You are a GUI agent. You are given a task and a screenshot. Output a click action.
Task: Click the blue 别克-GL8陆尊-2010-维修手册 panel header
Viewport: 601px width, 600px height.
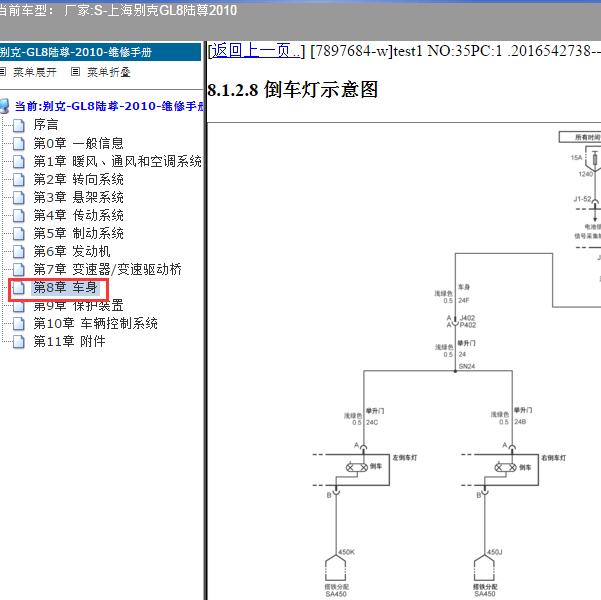point(100,52)
